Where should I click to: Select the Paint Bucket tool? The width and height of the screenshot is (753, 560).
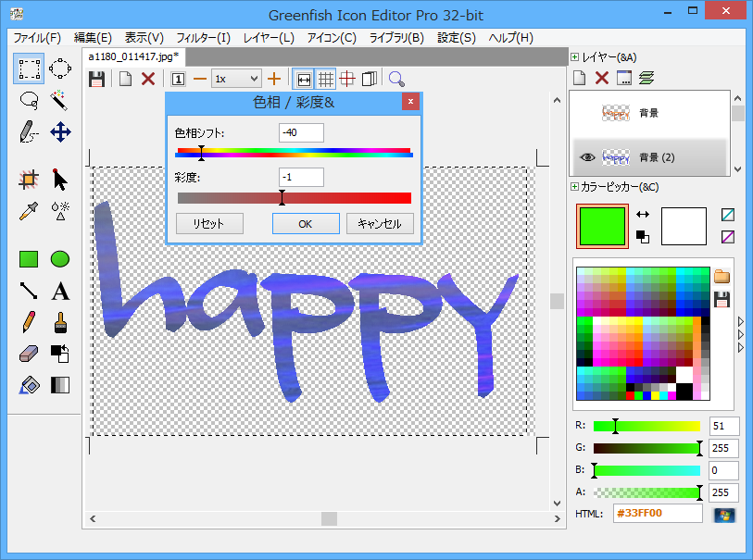[x=29, y=384]
